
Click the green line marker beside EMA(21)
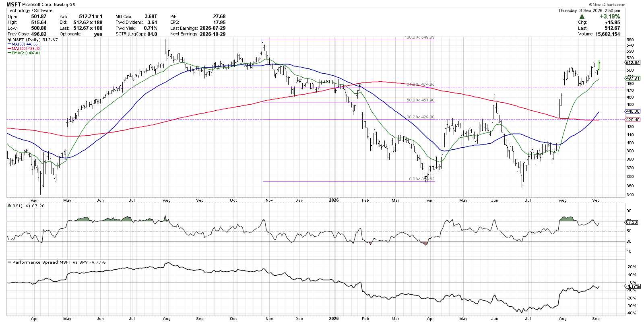(x=9, y=53)
